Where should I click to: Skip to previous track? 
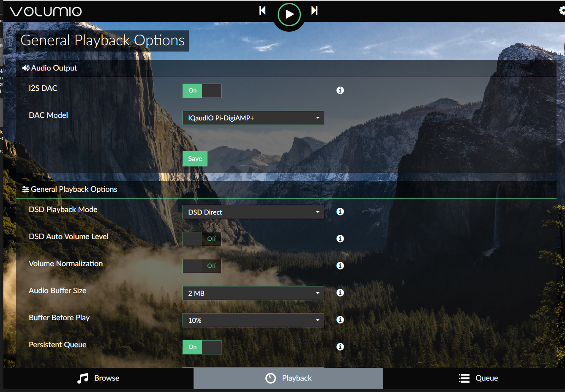coord(262,11)
